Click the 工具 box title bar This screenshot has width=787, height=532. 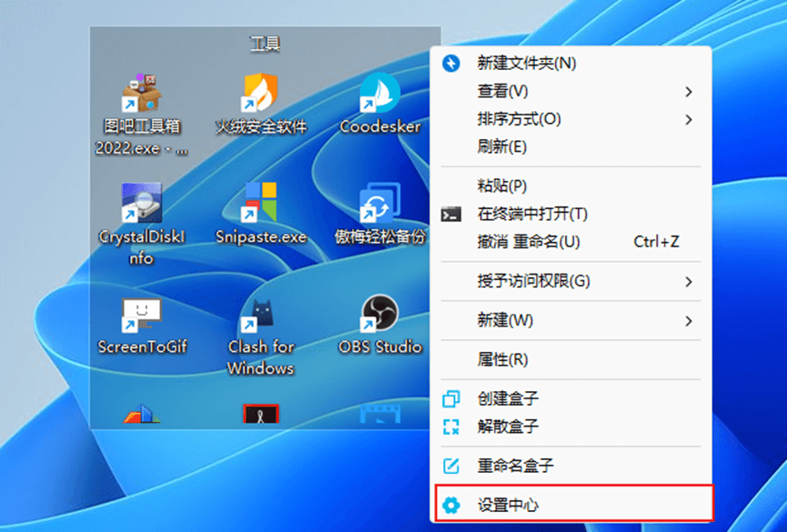coord(265,43)
